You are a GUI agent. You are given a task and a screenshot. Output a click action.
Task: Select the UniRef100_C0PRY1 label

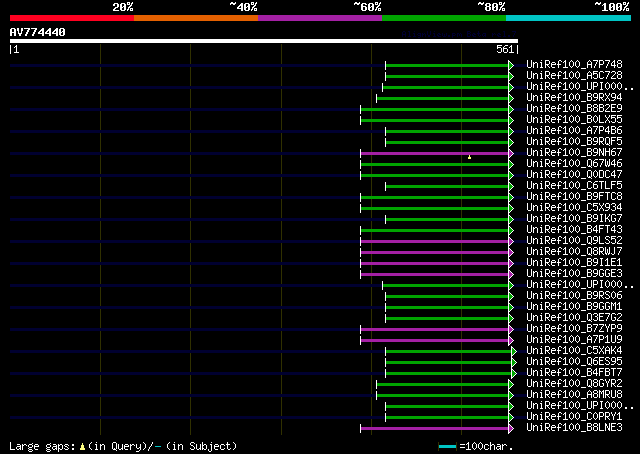(x=574, y=417)
